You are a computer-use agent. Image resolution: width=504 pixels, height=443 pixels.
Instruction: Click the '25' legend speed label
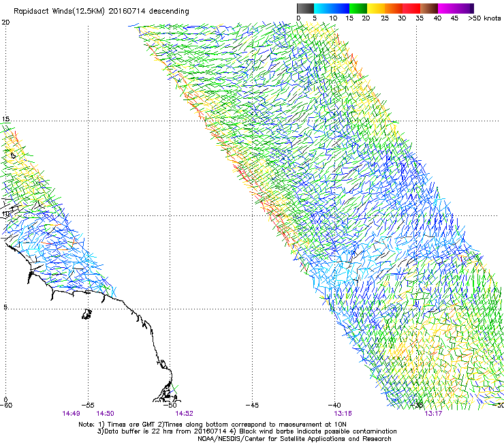385,18
